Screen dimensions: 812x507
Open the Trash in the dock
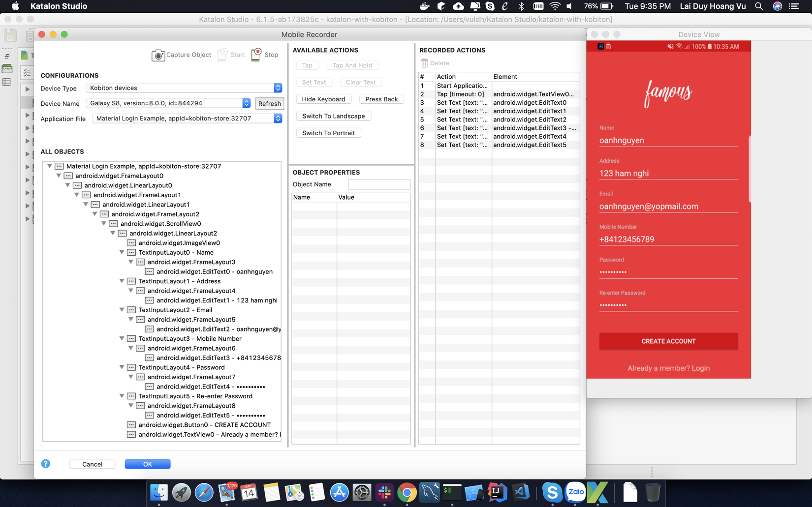tap(653, 492)
